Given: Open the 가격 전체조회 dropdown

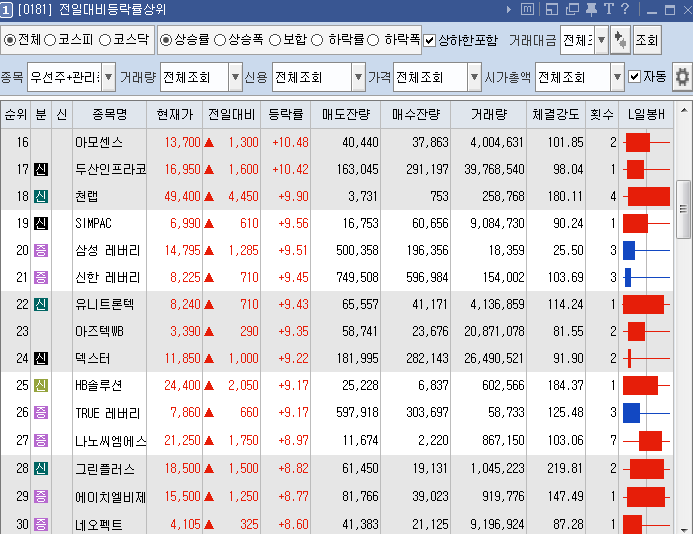Looking at the screenshot, I should click(x=474, y=77).
